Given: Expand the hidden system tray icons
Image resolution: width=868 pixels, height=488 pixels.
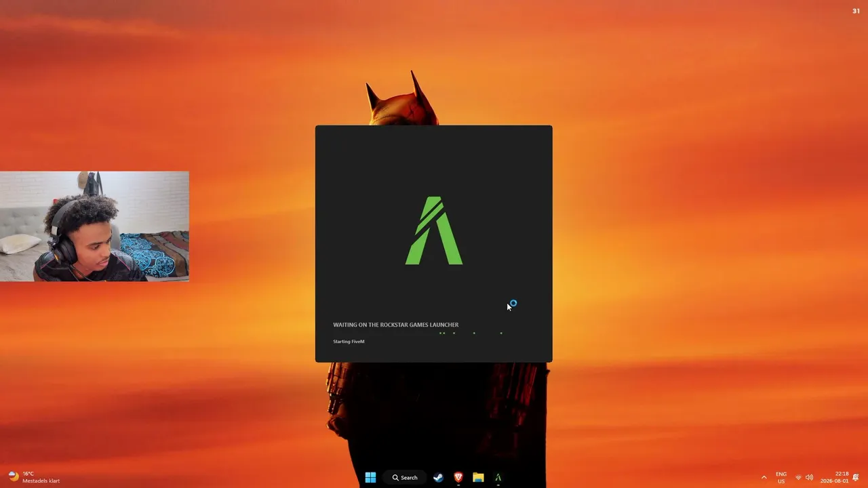Looking at the screenshot, I should coord(764,478).
